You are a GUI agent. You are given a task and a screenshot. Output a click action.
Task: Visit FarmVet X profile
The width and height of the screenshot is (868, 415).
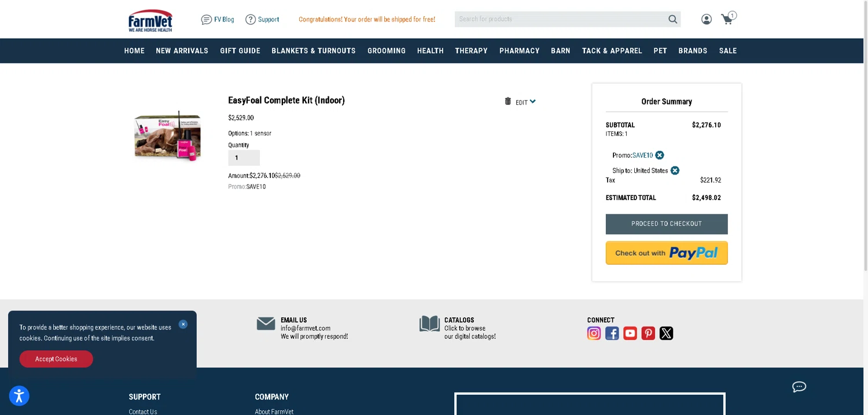click(667, 334)
